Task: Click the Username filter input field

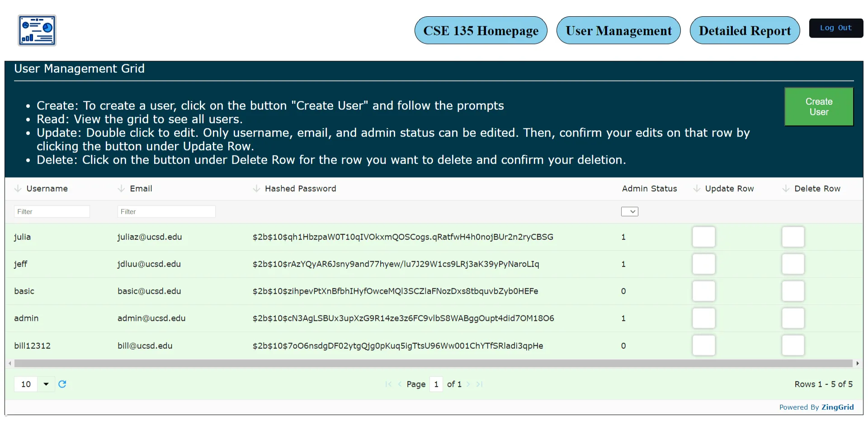Action: point(52,211)
